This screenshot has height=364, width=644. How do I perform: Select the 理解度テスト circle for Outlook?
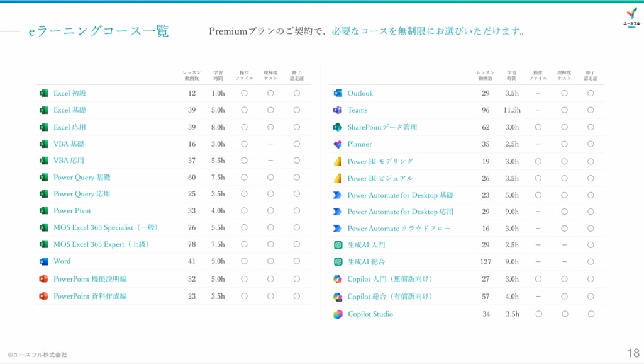pyautogui.click(x=564, y=93)
